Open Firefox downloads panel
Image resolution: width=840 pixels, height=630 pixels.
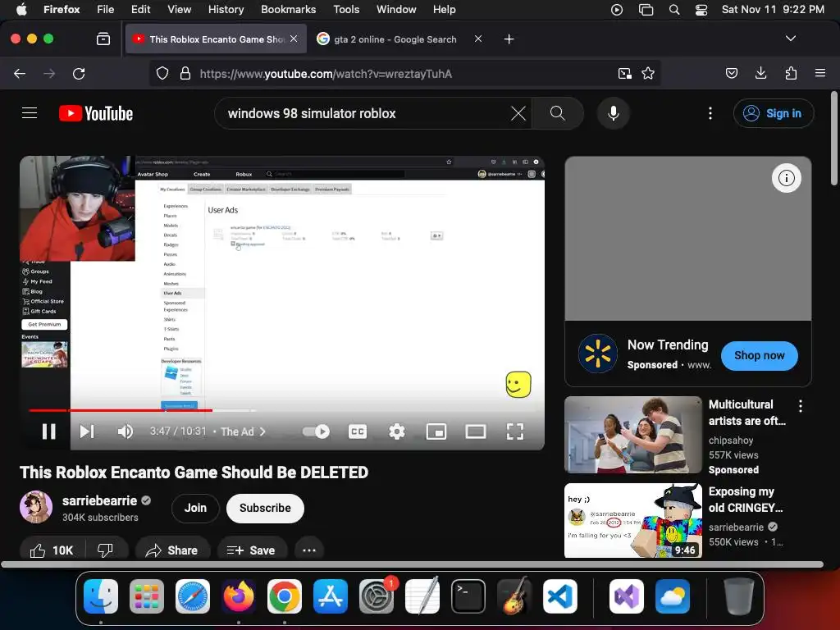pos(760,73)
